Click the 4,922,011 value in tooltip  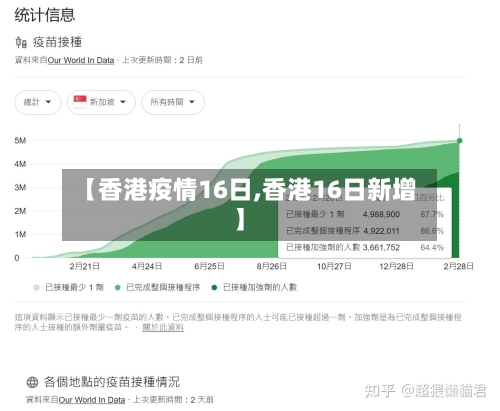click(381, 231)
